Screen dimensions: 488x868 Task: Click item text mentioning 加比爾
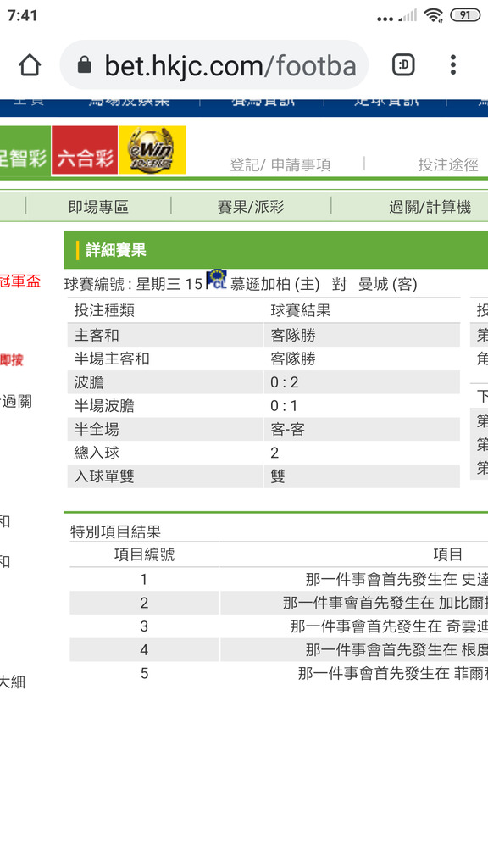pyautogui.click(x=385, y=603)
